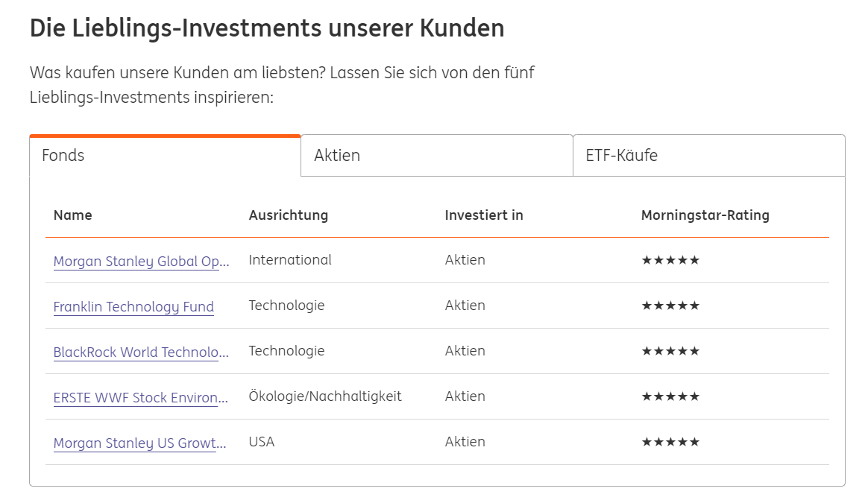The image size is (868, 503).
Task: Click the heading Die Lieblings-Investments unserer Kunden
Action: tap(267, 28)
